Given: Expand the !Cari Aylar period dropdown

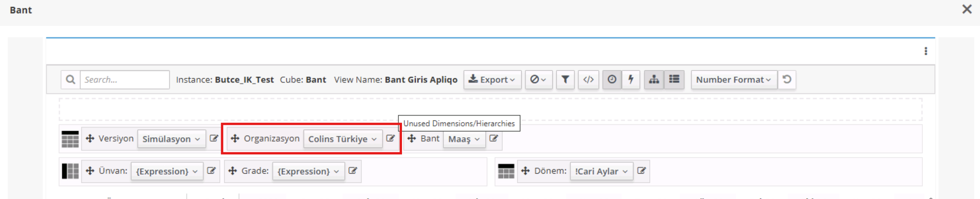Looking at the screenshot, I should tap(601, 171).
